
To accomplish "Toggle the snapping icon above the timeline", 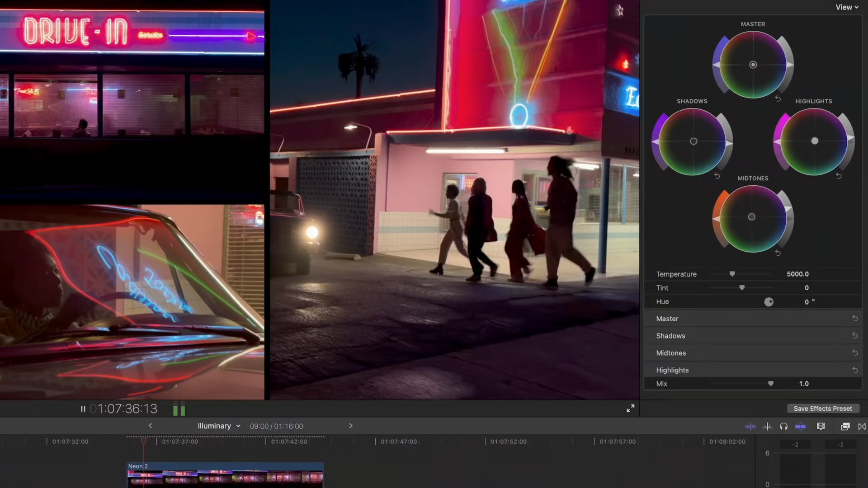I will (801, 426).
